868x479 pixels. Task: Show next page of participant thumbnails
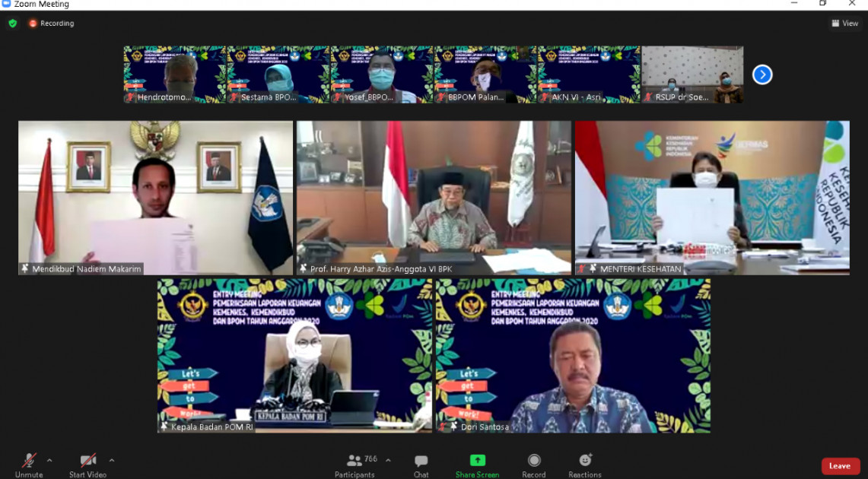762,75
